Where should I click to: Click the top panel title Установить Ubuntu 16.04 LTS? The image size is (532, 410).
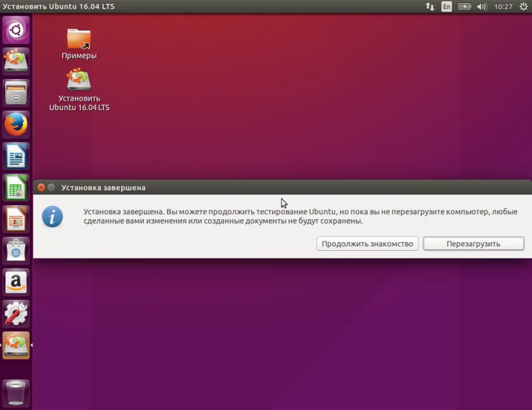[x=58, y=6]
